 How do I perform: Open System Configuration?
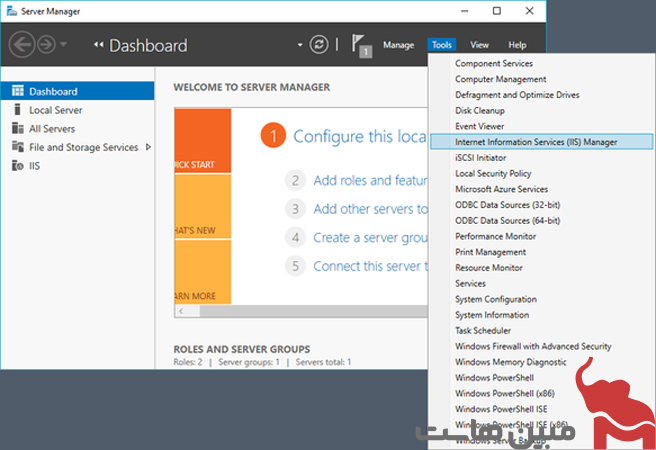coord(496,299)
